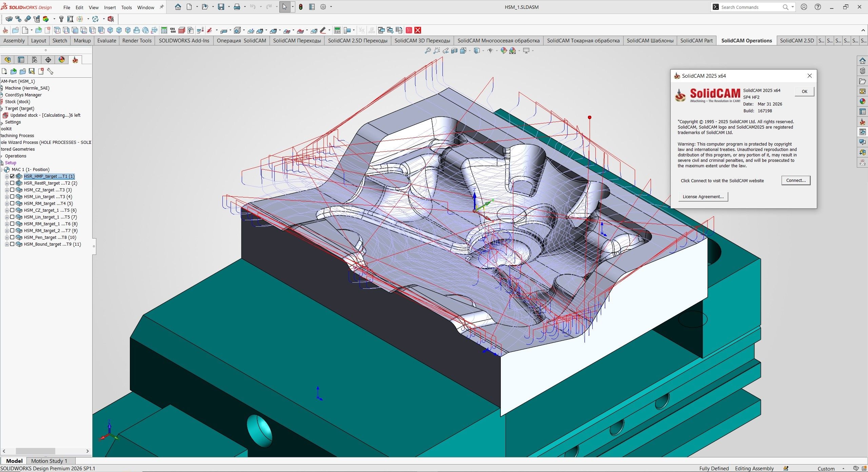The height and width of the screenshot is (472, 868).
Task: Click the G01 G00 GCode icon
Action: 173,30
